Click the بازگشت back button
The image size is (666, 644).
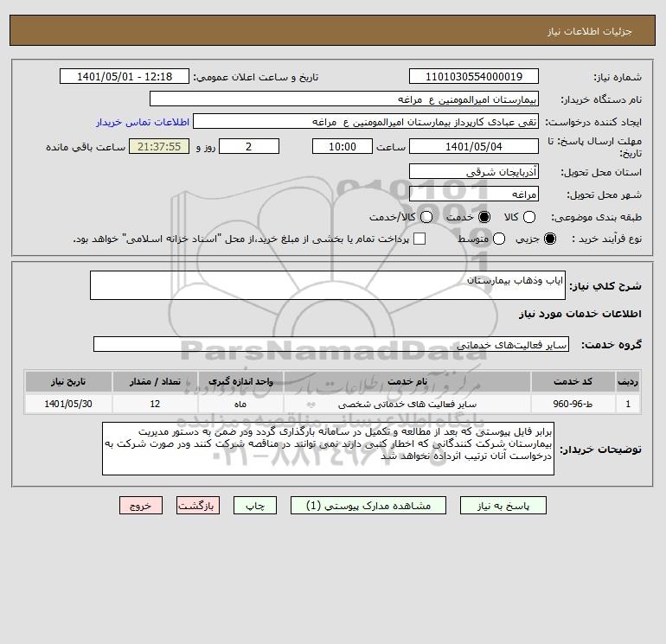198,506
